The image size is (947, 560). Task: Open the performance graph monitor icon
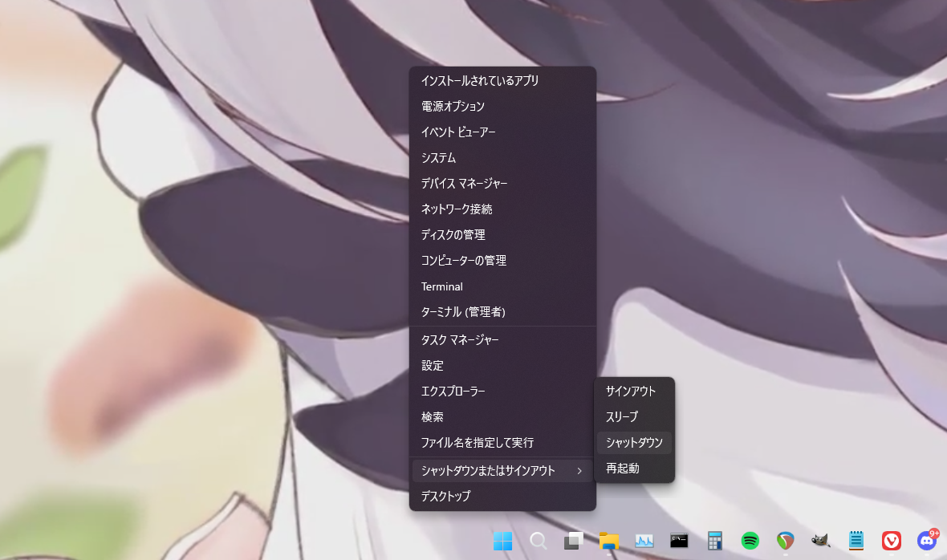pos(644,541)
